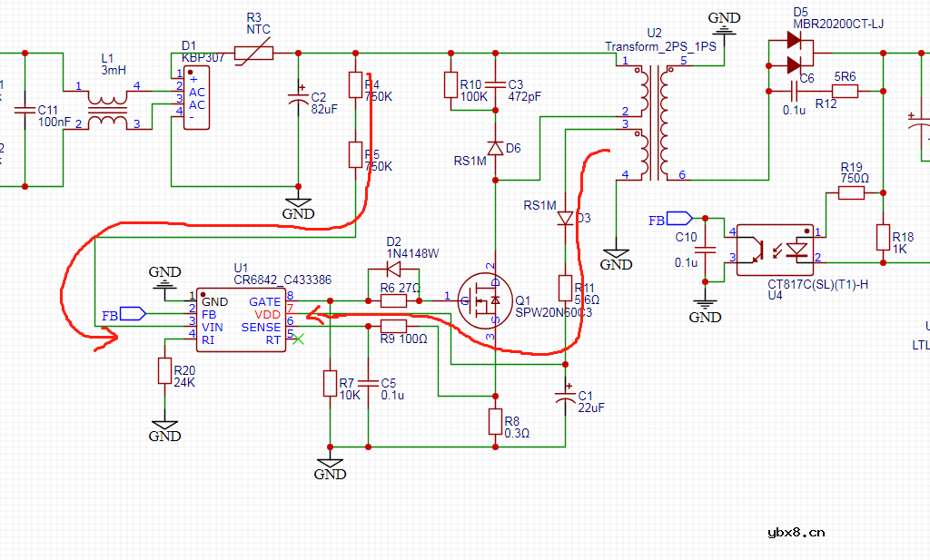Viewport: 930px width, 560px height.
Task: Click the FB net flag near C10
Action: point(678,218)
